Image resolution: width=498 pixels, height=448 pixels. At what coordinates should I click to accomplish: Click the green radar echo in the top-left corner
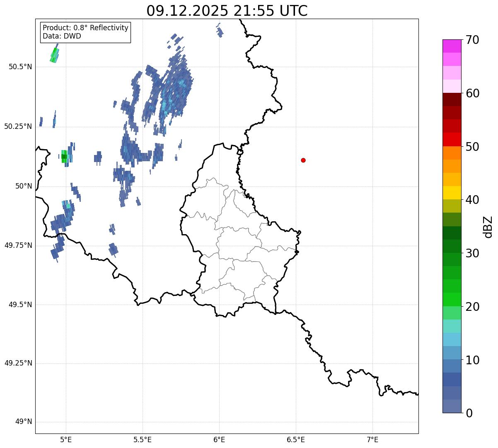54,55
